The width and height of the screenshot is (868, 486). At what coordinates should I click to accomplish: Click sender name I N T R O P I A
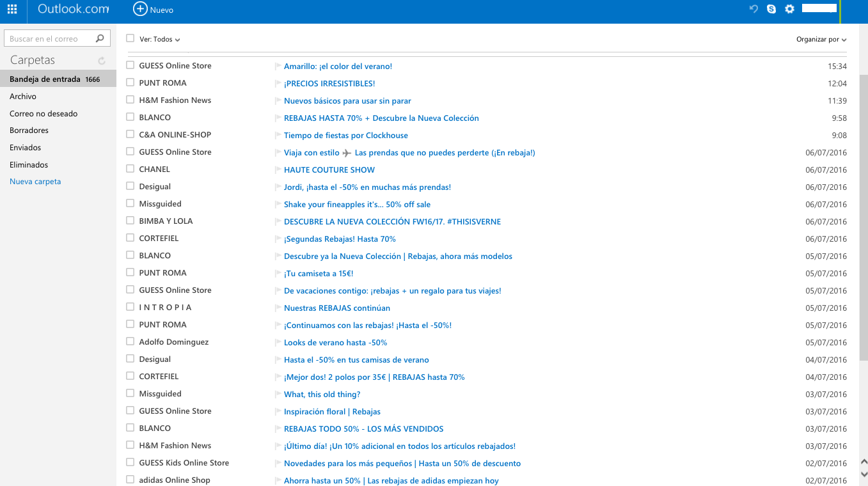(165, 308)
